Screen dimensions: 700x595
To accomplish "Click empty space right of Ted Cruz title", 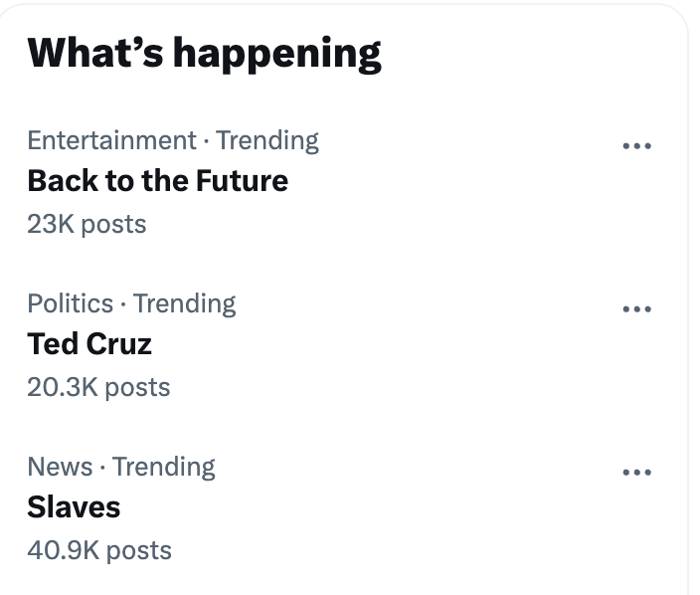I will (398, 345).
